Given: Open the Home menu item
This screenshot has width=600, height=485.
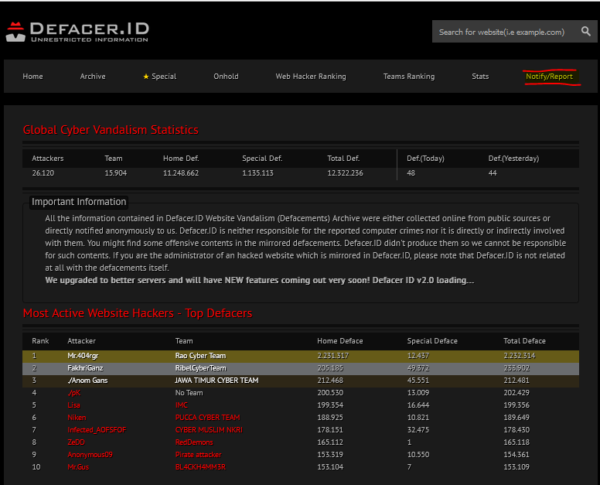Looking at the screenshot, I should tap(33, 76).
